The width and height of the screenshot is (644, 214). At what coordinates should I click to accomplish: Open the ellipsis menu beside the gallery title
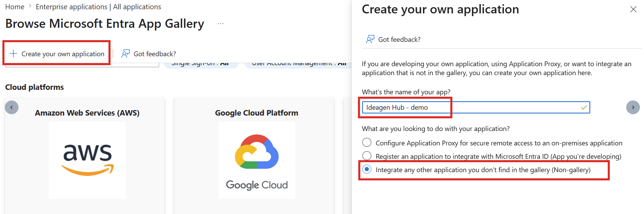click(x=221, y=24)
